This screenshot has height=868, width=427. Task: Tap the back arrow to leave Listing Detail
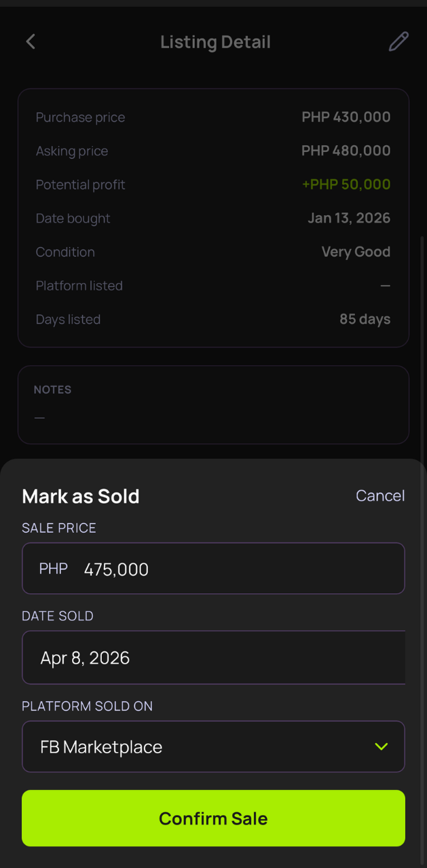[30, 41]
